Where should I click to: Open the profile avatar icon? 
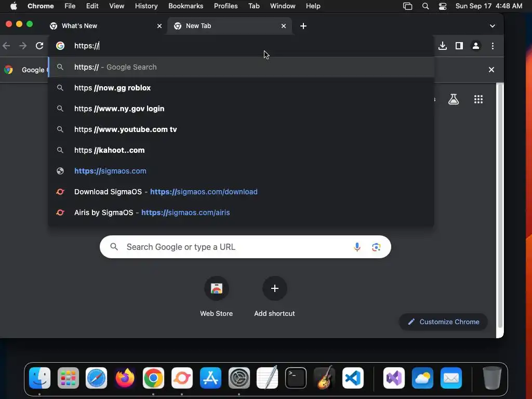click(476, 46)
